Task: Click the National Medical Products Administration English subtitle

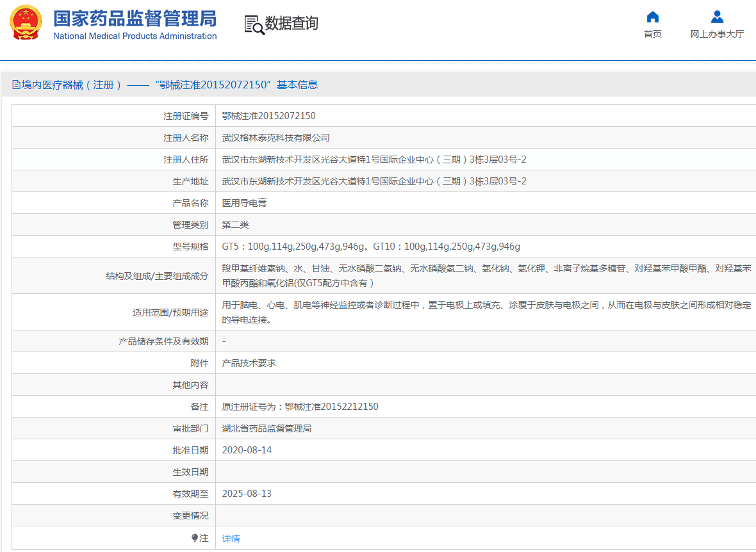Action: (136, 36)
